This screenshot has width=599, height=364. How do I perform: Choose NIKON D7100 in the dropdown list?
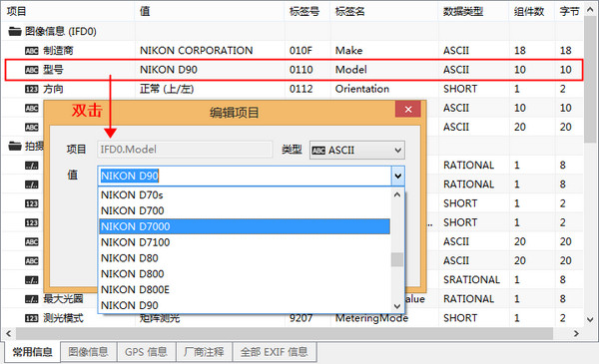pos(245,242)
